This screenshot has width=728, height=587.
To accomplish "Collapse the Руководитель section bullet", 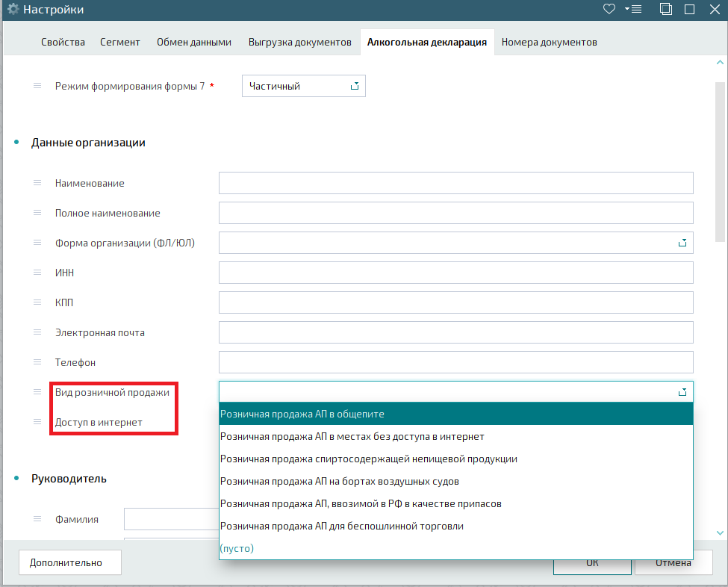I will 17,479.
